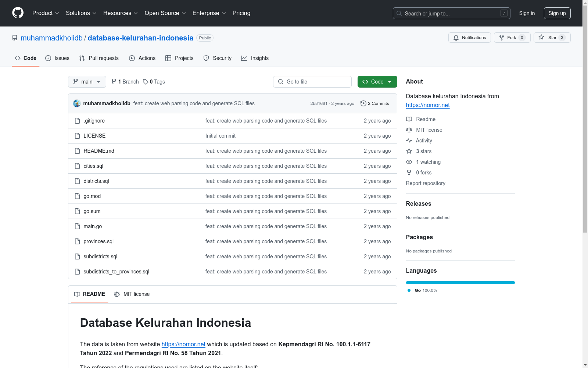588x368 pixels.
Task: Click the Go to file search field
Action: click(312, 82)
